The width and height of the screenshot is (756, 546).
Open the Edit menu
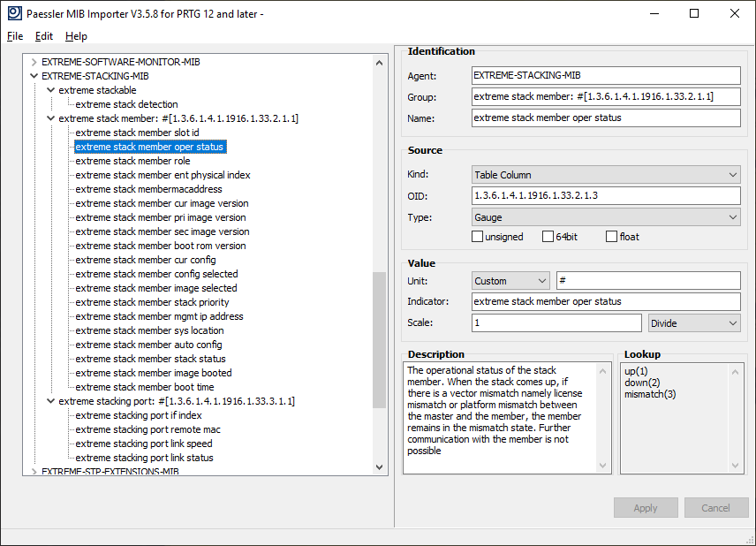44,36
